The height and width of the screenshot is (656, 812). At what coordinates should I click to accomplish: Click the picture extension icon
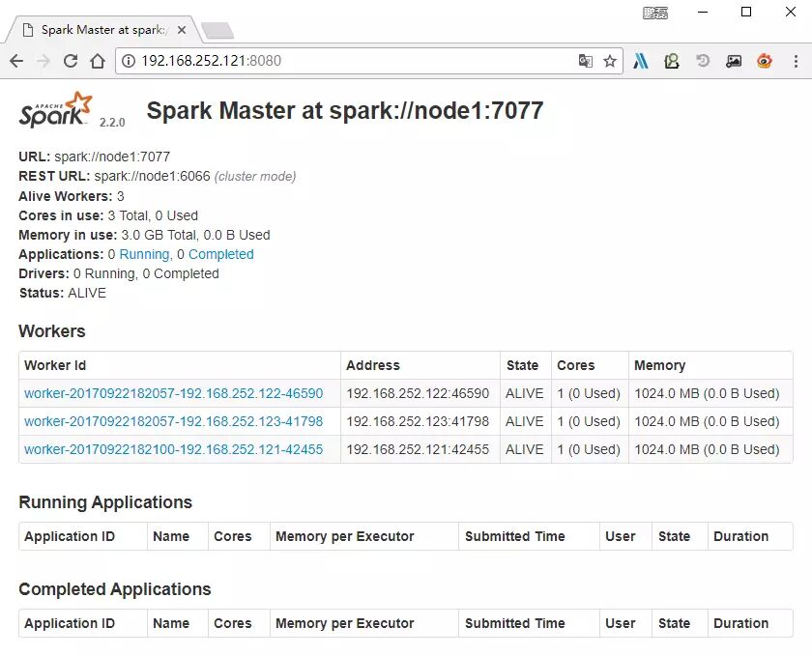(x=734, y=61)
